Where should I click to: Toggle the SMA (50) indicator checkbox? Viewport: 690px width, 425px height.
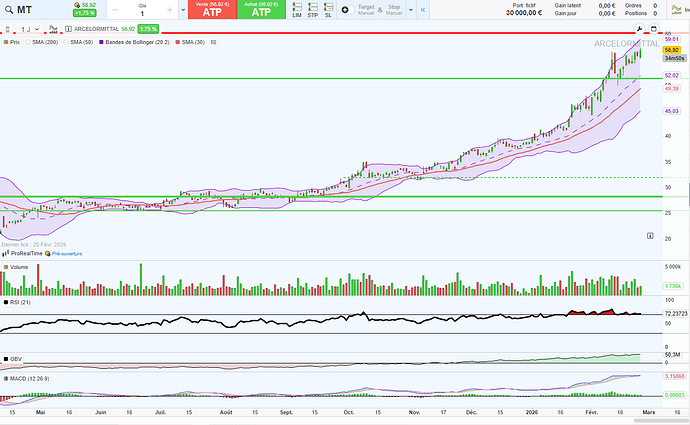click(x=68, y=43)
